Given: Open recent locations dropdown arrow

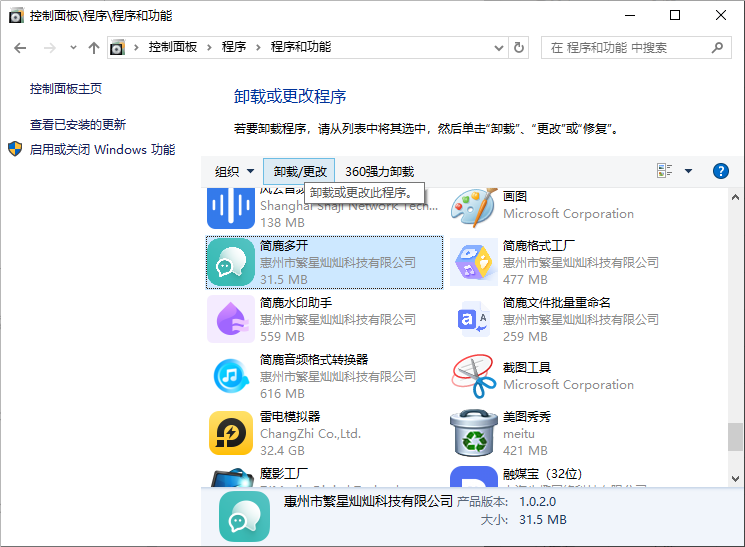Looking at the screenshot, I should pyautogui.click(x=73, y=48).
